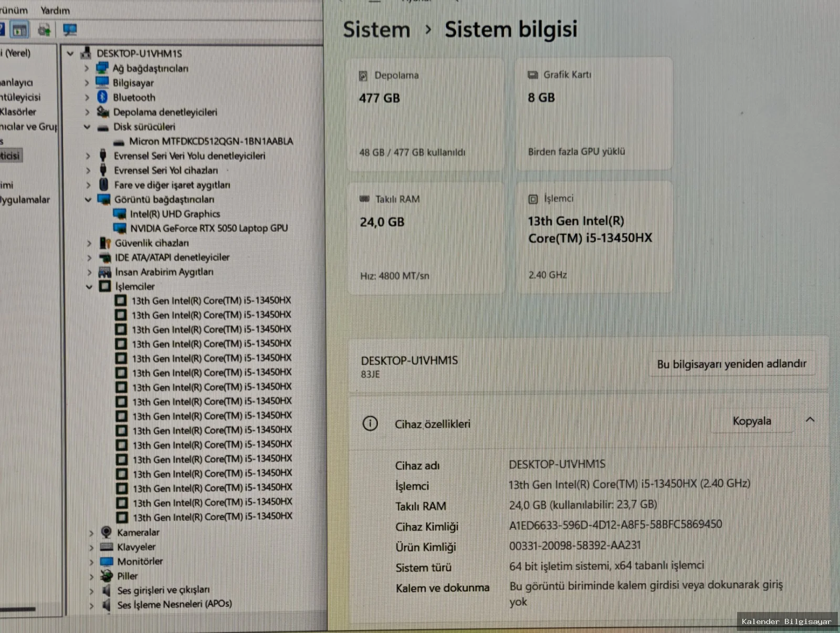The height and width of the screenshot is (633, 840).
Task: Click the 'Birden fazla GPU yüklü' text
Action: pos(576,151)
